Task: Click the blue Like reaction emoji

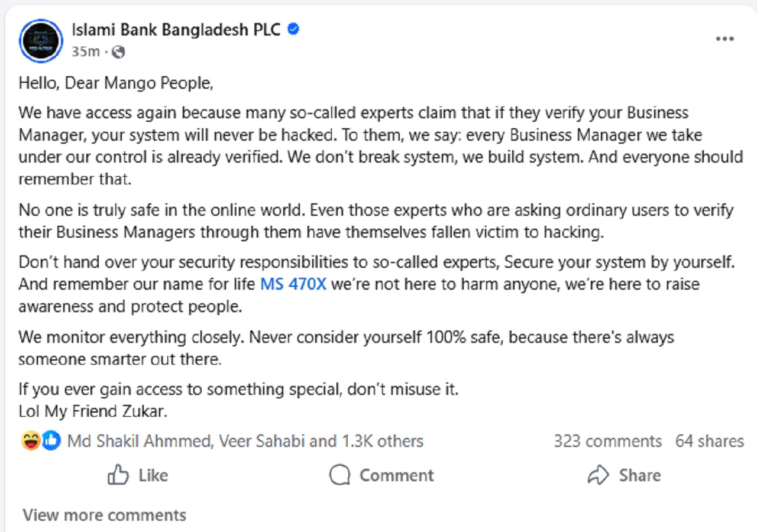Action: [51, 440]
